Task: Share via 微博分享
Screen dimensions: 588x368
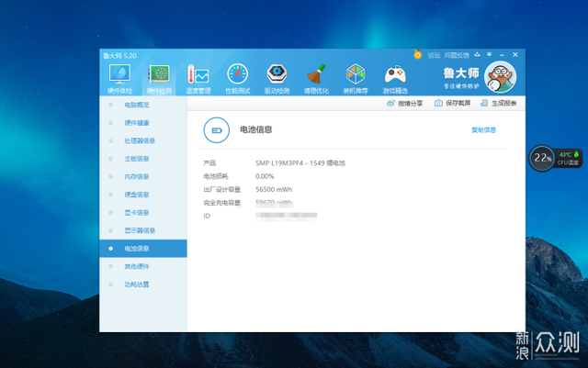Action: (x=404, y=103)
